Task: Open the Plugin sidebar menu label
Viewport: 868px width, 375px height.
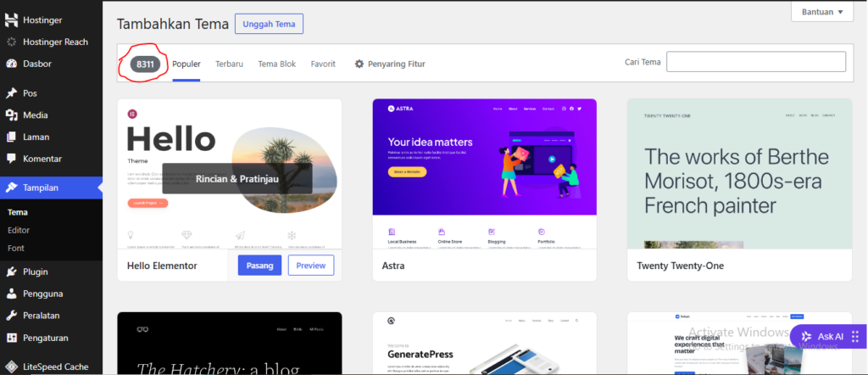Action: tap(36, 272)
